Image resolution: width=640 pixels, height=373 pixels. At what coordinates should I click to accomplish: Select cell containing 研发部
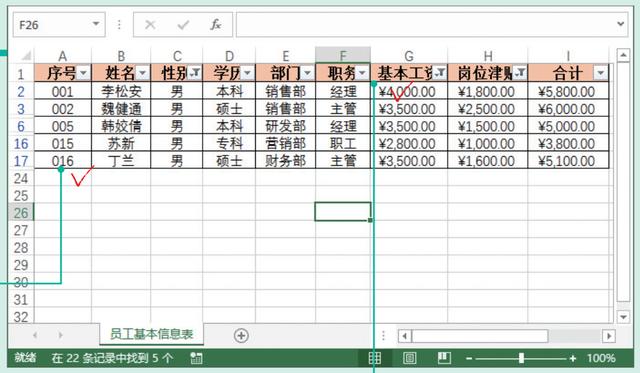[285, 126]
